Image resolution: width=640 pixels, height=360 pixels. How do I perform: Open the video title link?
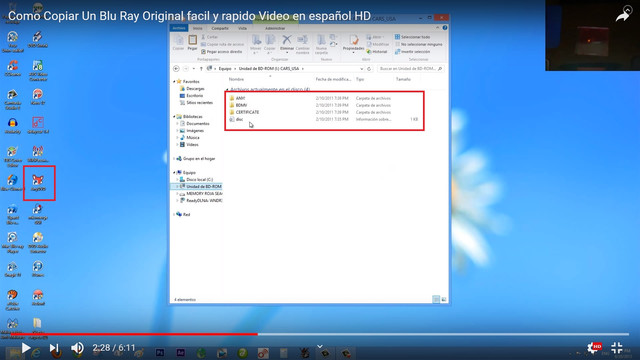(189, 16)
